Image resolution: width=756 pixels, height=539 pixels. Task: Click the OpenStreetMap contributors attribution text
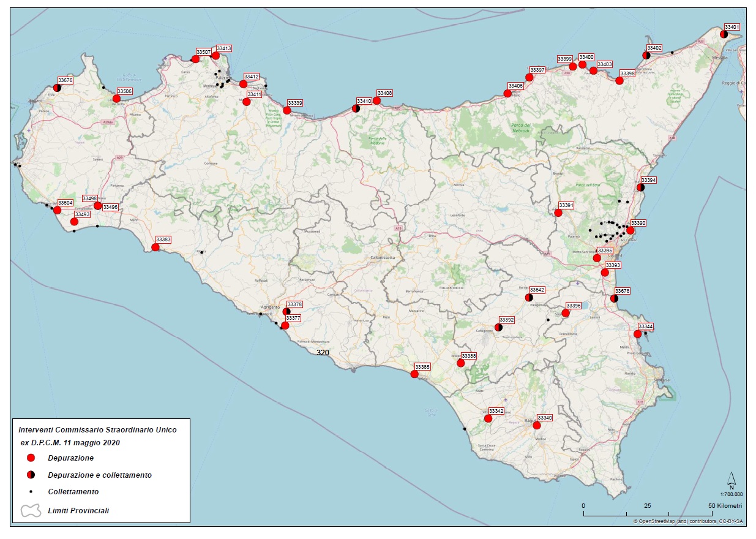tap(689, 521)
